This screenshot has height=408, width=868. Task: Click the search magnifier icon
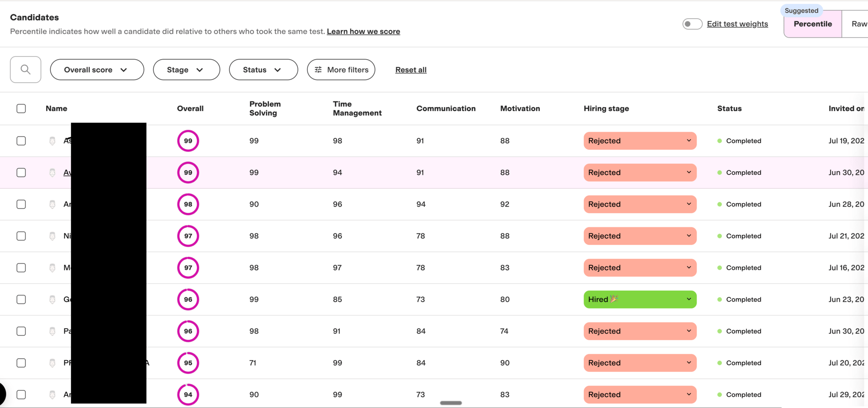pyautogui.click(x=25, y=70)
